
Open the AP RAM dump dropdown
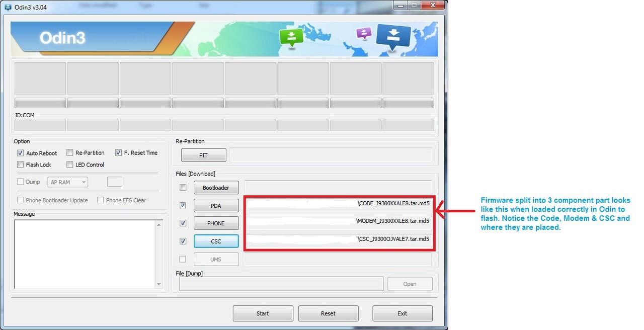coord(68,182)
